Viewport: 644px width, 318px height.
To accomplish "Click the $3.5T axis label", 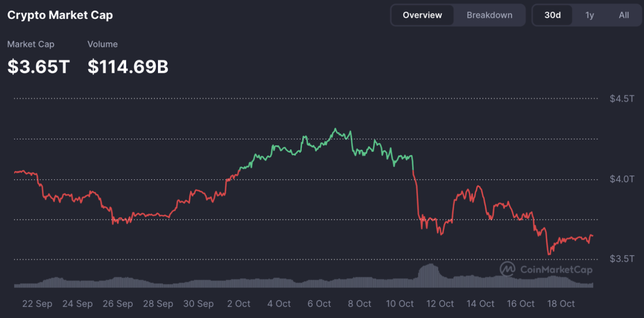I will coord(622,259).
